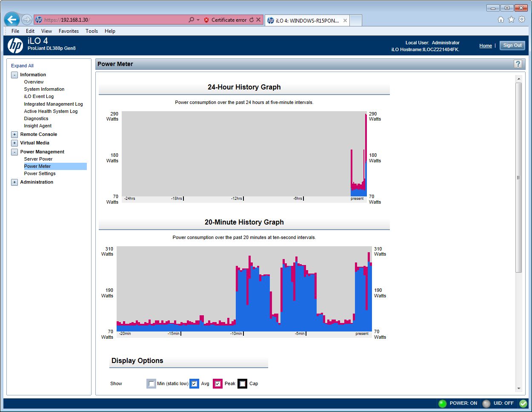Click the Home link in header
Screen dimensions: 532x412
pos(486,46)
